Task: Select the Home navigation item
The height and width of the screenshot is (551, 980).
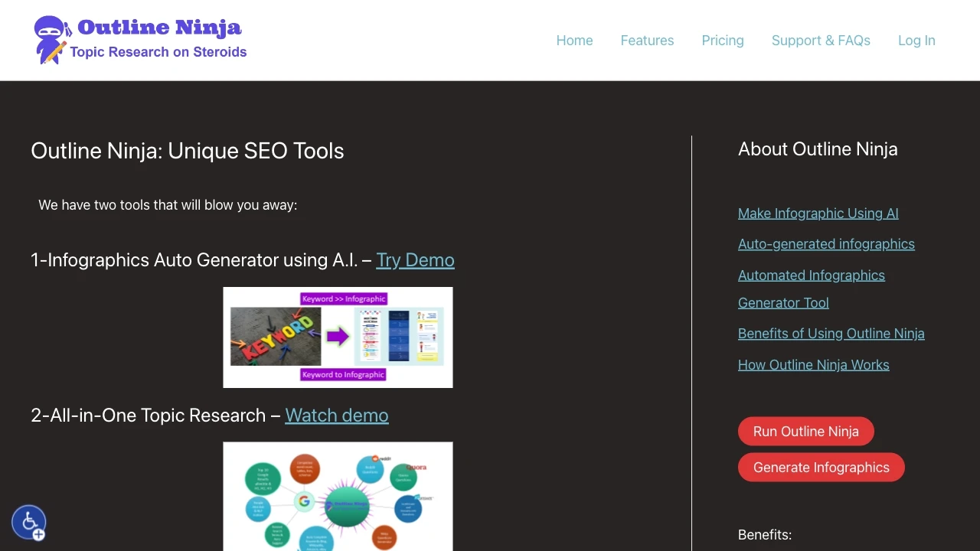Action: 574,41
